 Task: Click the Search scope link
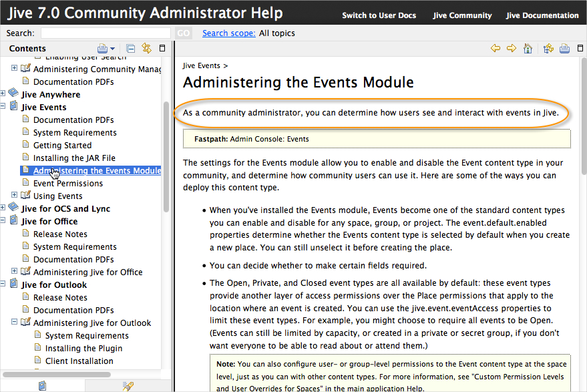point(229,33)
